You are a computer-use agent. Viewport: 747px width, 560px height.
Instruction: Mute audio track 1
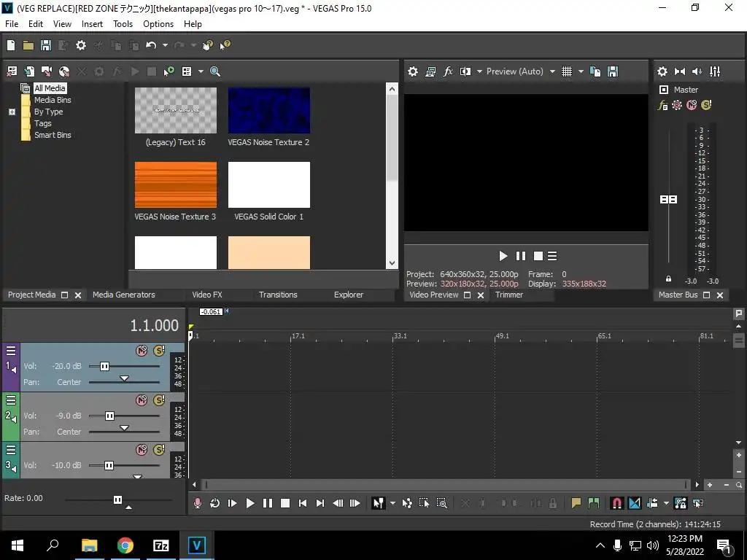coord(142,351)
